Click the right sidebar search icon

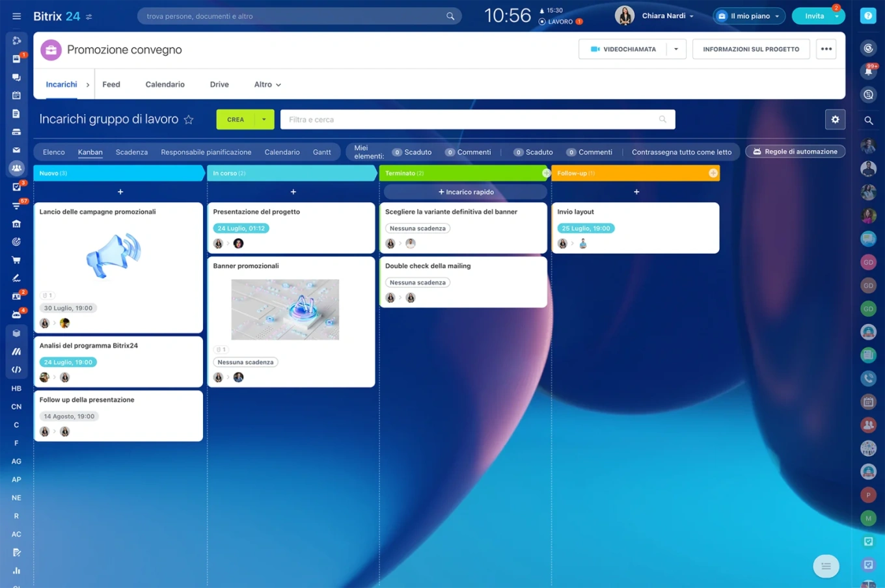tap(868, 120)
